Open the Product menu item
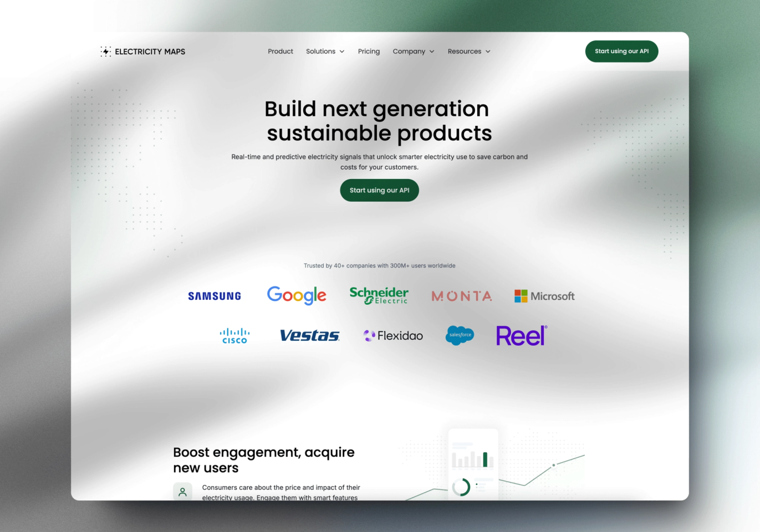 (x=280, y=51)
